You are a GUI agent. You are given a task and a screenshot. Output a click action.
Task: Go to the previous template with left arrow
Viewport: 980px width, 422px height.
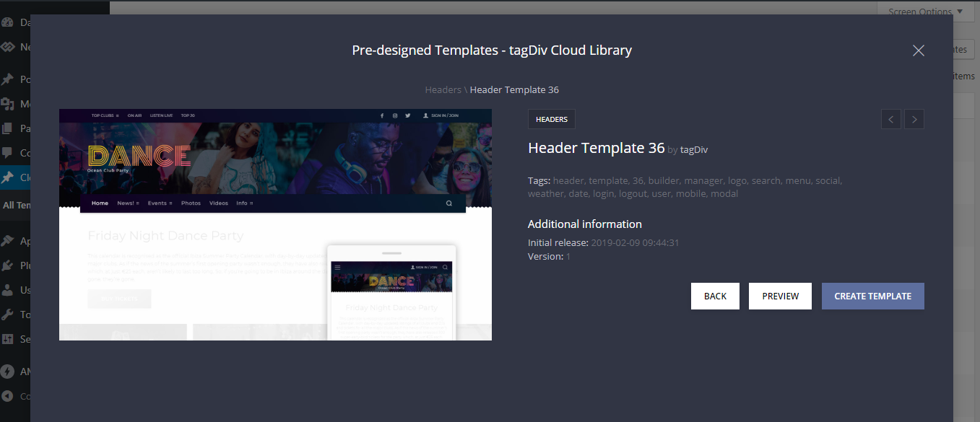[x=891, y=119]
